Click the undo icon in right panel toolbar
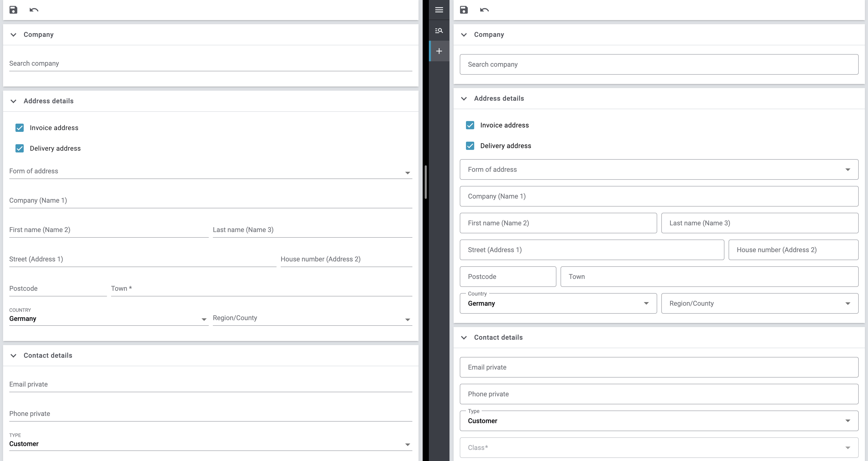 coord(484,10)
